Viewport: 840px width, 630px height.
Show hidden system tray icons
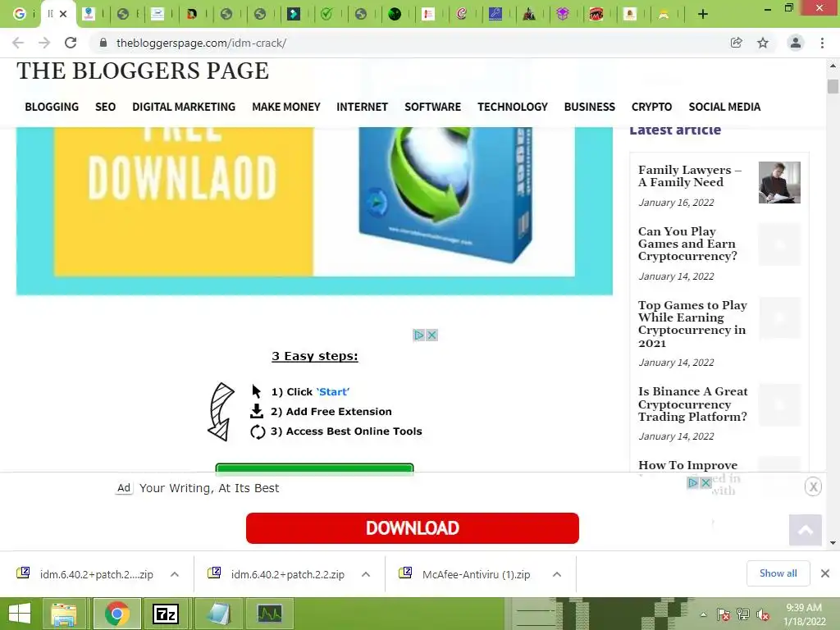point(703,614)
